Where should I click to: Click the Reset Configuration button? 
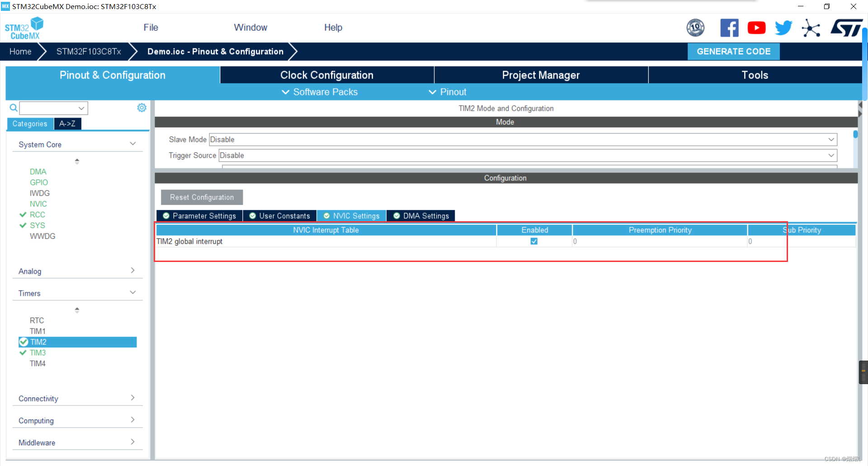click(x=202, y=197)
